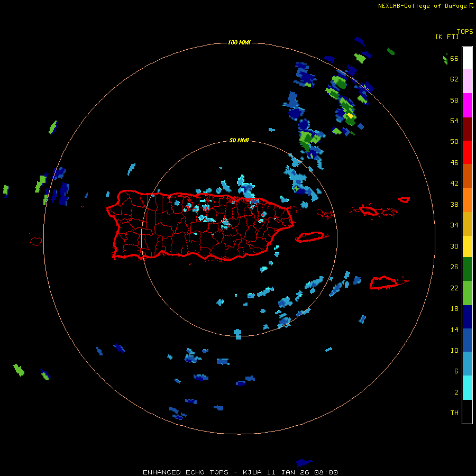Click the navy blue legend swatch
This screenshot has height=476, width=476.
coord(467,317)
